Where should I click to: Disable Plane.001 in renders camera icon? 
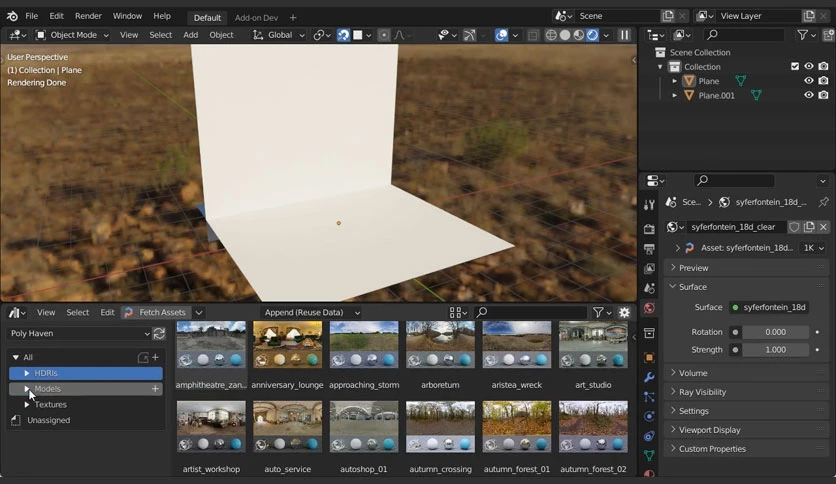824,95
